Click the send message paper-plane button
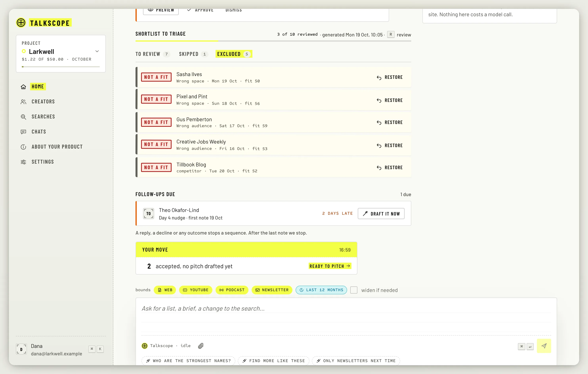Image resolution: width=588 pixels, height=374 pixels. [544, 346]
